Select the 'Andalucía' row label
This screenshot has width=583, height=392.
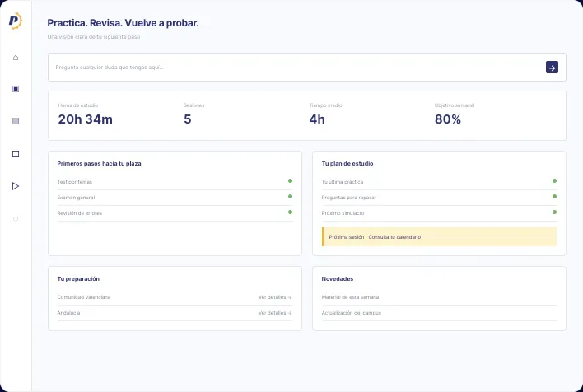(68, 313)
